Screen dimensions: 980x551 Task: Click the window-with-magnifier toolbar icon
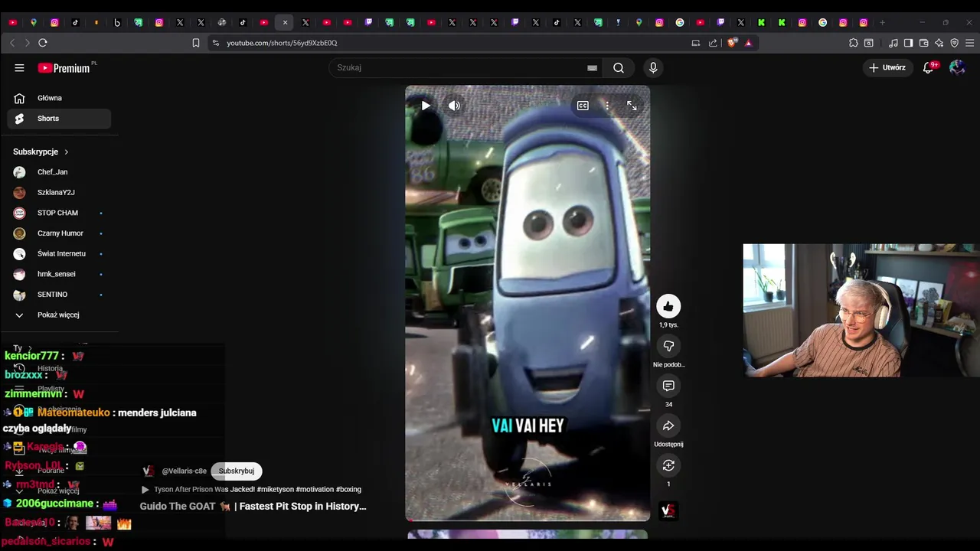tap(869, 43)
